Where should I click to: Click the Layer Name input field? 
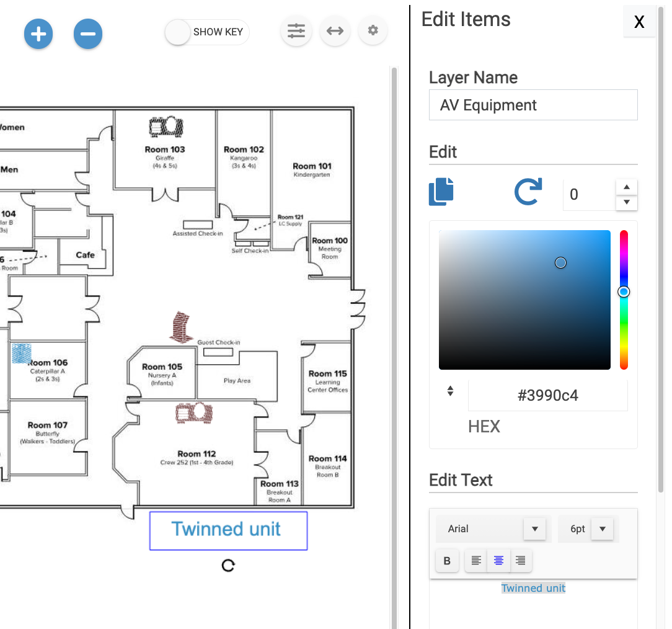pos(533,105)
